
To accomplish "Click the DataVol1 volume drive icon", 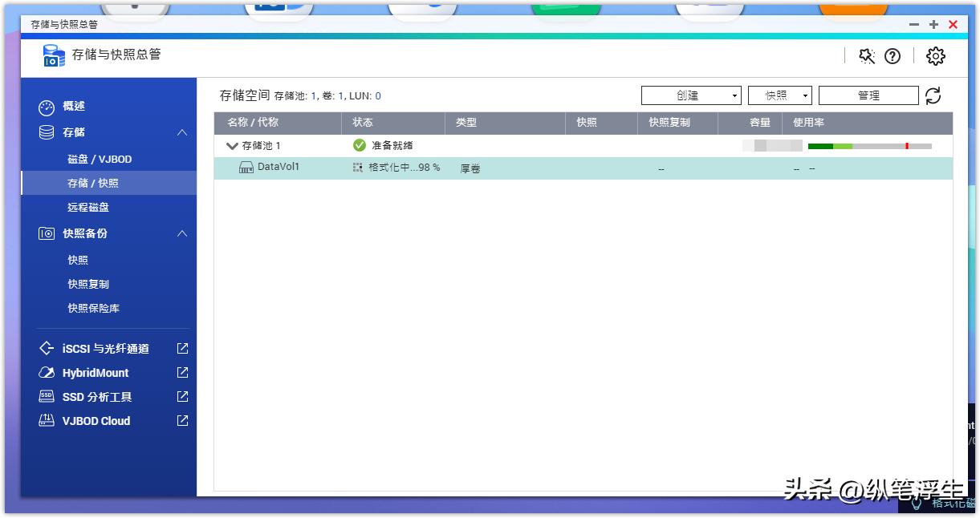I will pos(246,168).
